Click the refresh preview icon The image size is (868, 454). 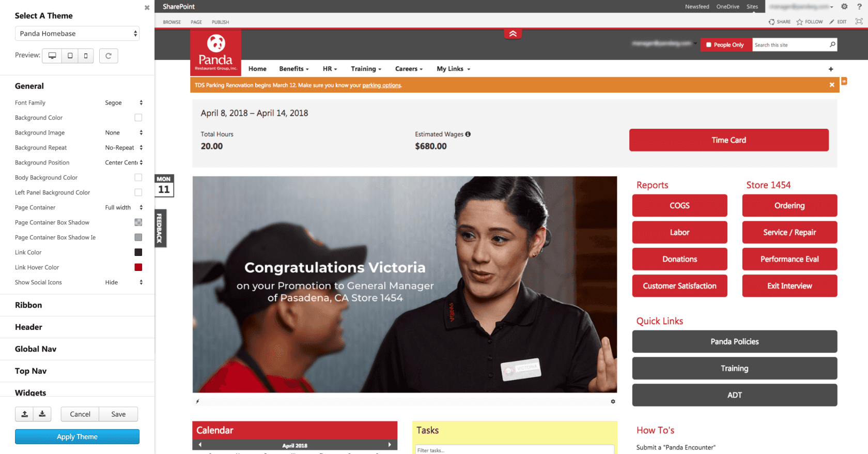pyautogui.click(x=109, y=56)
